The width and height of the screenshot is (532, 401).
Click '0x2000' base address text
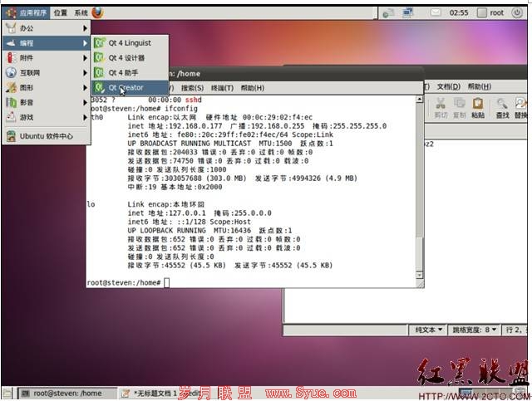tap(209, 187)
